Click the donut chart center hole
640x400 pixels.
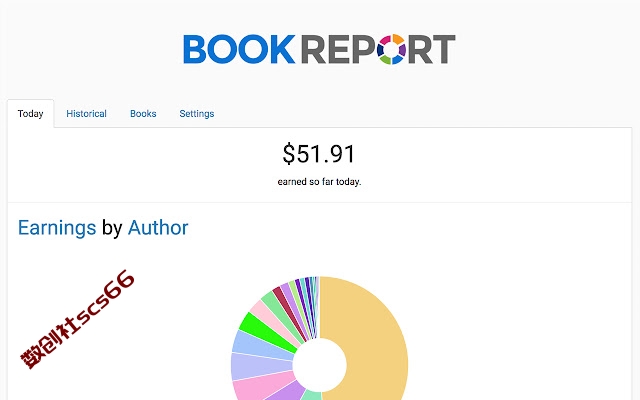coord(320,365)
